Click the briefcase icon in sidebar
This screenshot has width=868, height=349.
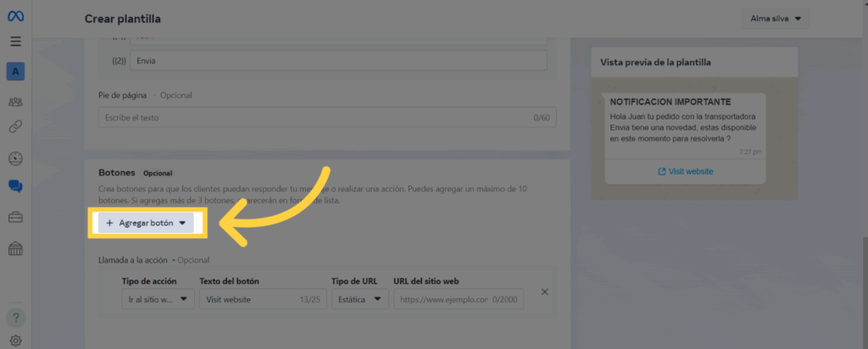15,218
